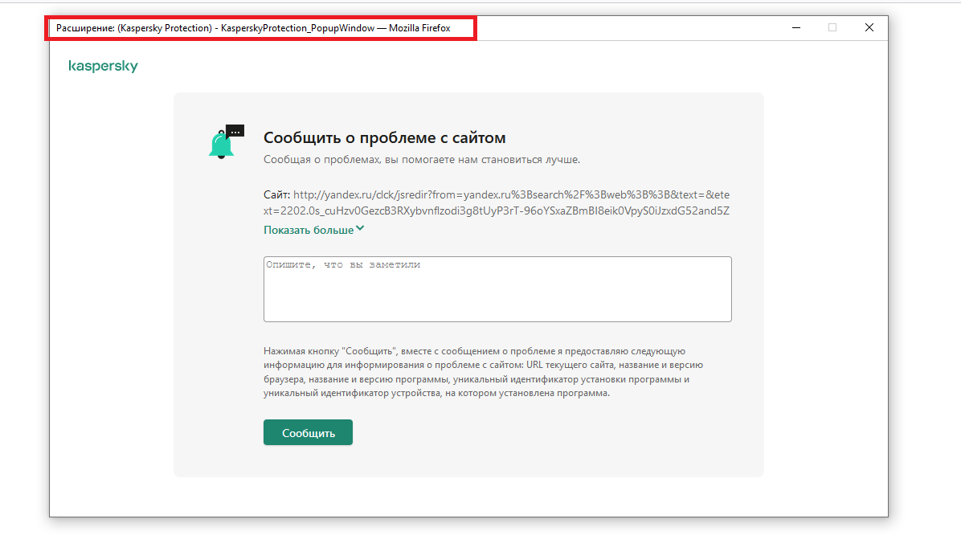Click the Kaspersky logo
Viewport: 961px width, 560px height.
[103, 66]
